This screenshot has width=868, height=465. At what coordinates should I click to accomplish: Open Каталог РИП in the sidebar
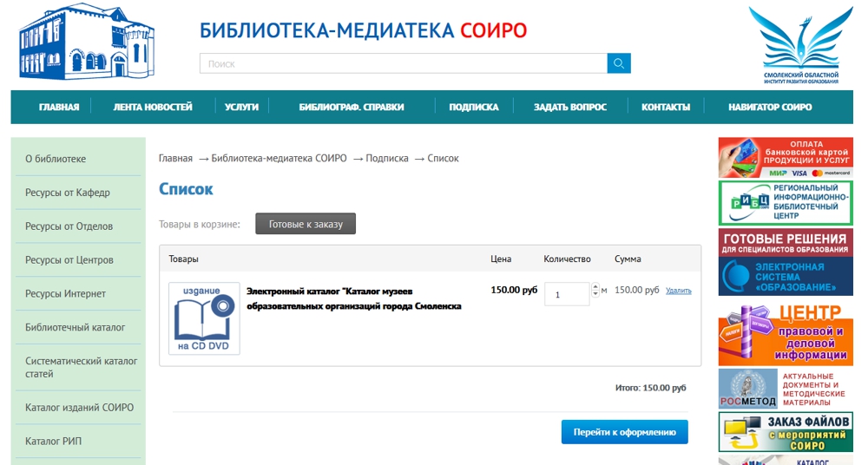[x=53, y=442]
